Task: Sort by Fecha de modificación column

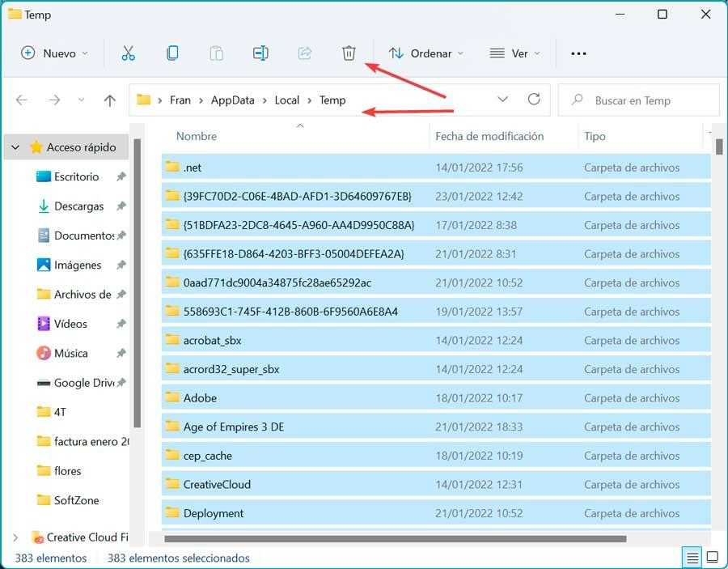Action: click(489, 136)
